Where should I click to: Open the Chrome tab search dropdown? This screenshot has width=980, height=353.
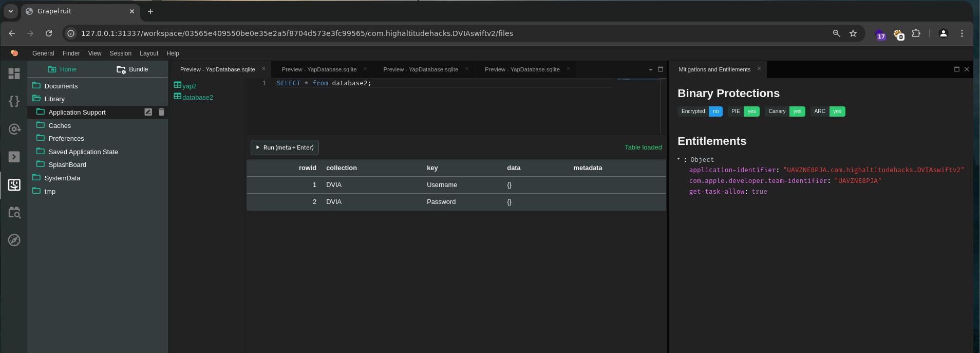[x=11, y=11]
